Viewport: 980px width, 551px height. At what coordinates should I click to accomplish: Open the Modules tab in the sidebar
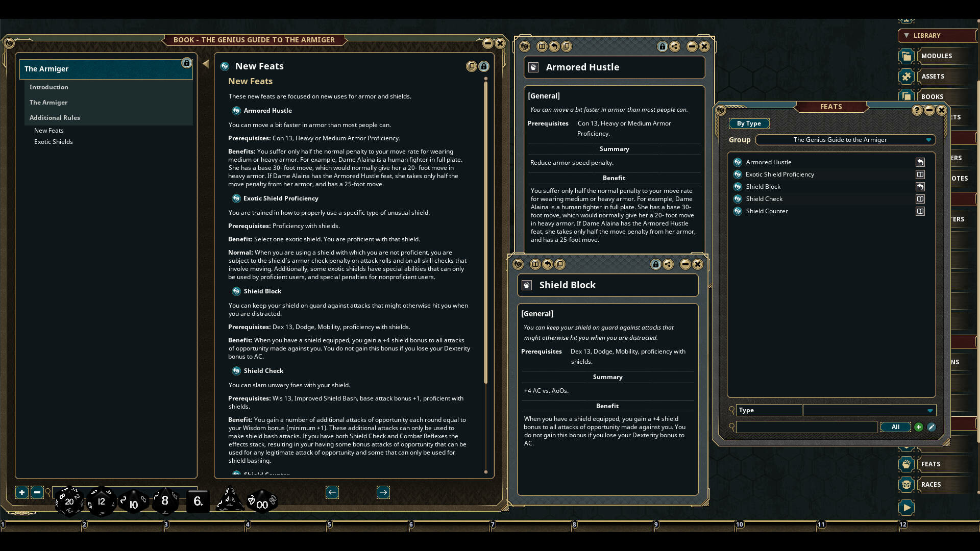tap(937, 56)
